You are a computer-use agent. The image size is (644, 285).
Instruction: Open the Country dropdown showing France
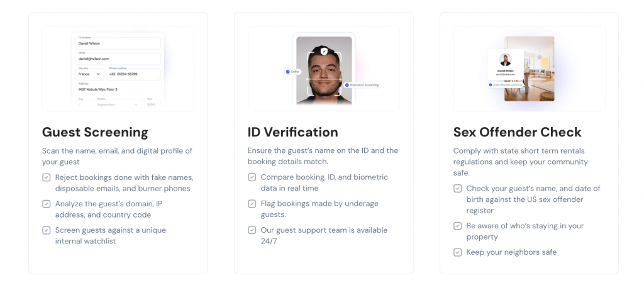(x=90, y=74)
